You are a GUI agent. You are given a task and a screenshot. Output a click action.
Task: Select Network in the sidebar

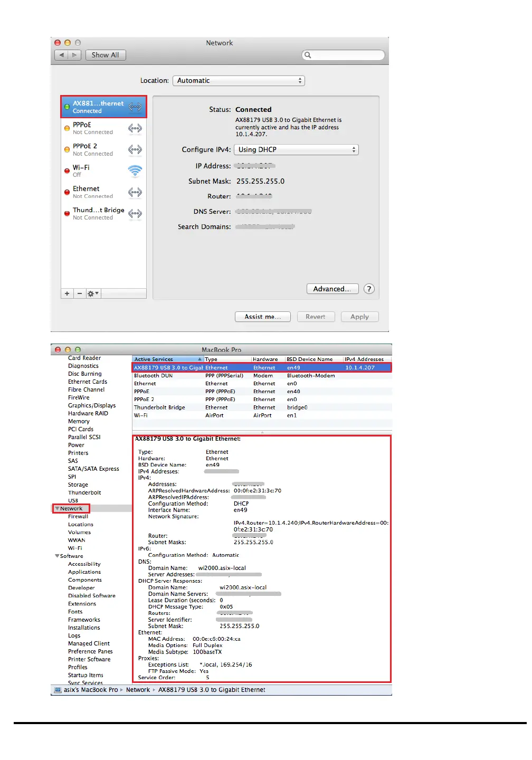pos(71,509)
